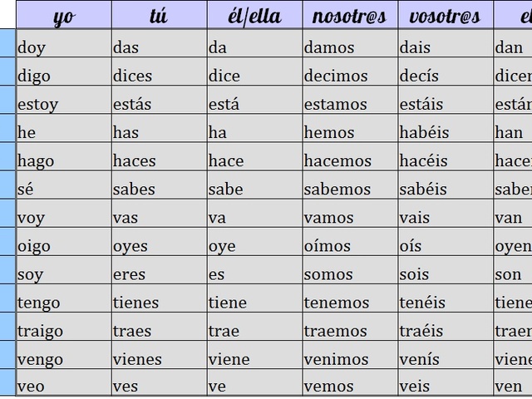
Task: Click the 'él/ella' header cell
Action: (x=255, y=15)
